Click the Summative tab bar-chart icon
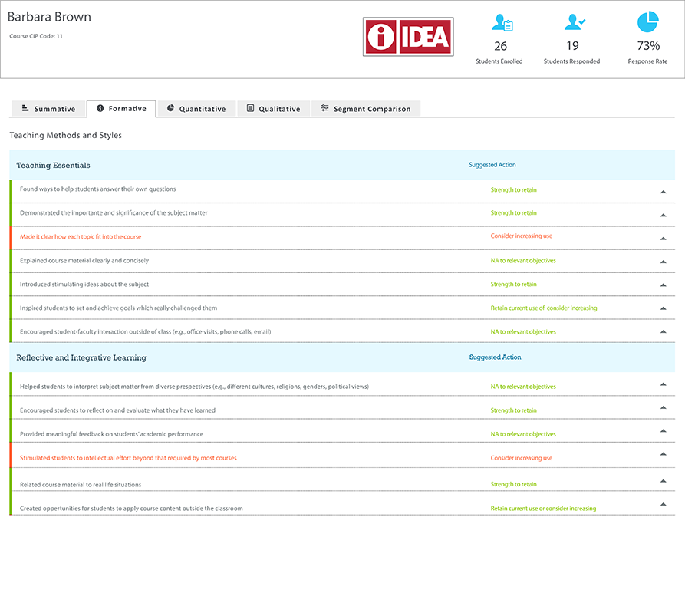The width and height of the screenshot is (685, 616). (x=25, y=108)
